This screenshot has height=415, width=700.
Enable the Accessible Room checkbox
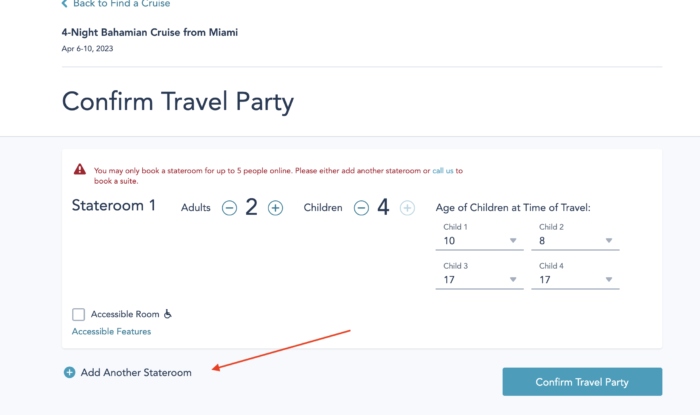click(x=79, y=314)
